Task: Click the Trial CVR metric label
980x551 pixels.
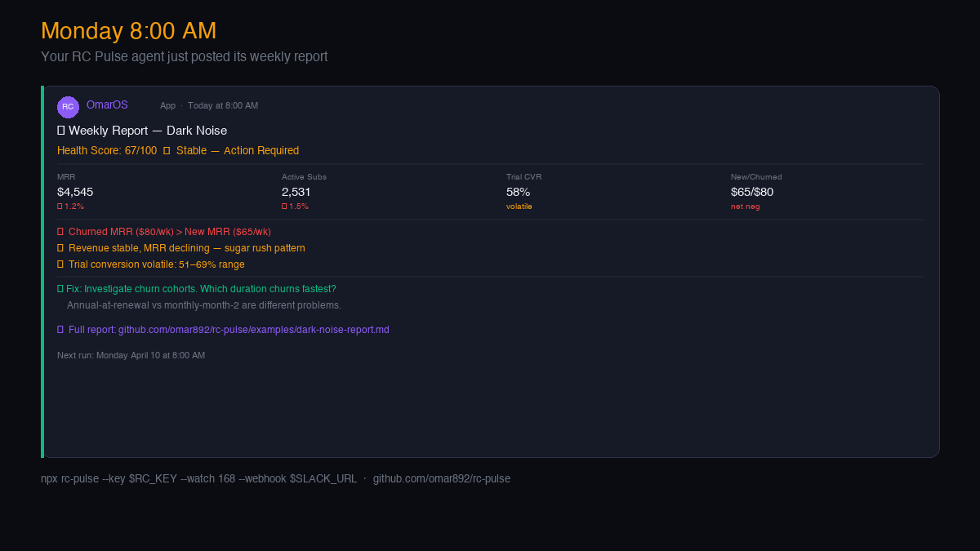Action: pos(523,177)
